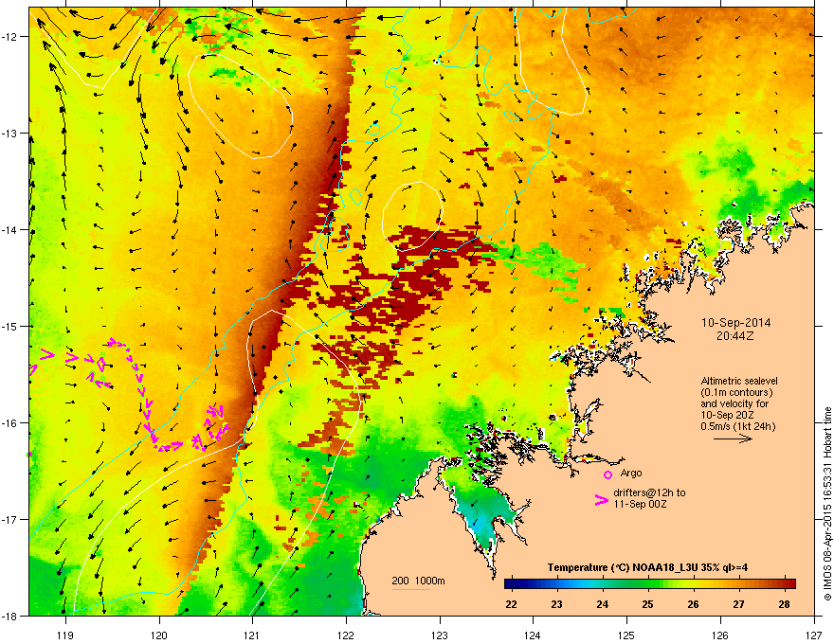Screen dimensions: 834x644
Task: Click longitude axis label 120
Action: tap(159, 635)
